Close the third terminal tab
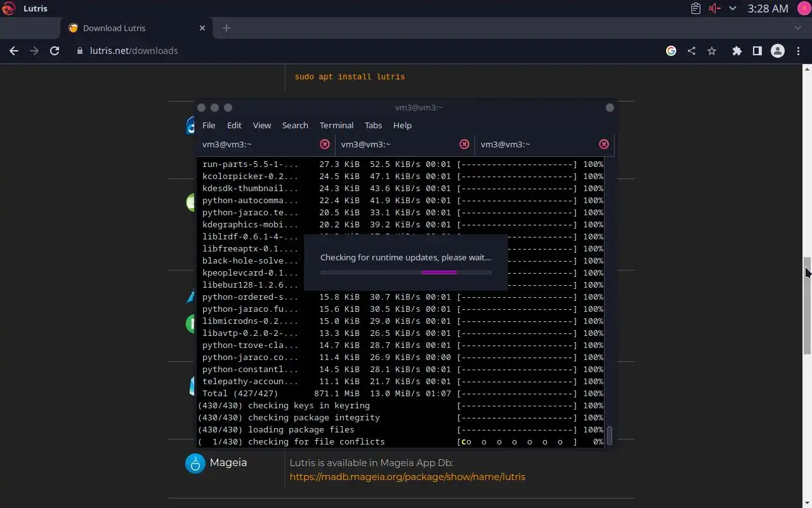 (x=604, y=144)
